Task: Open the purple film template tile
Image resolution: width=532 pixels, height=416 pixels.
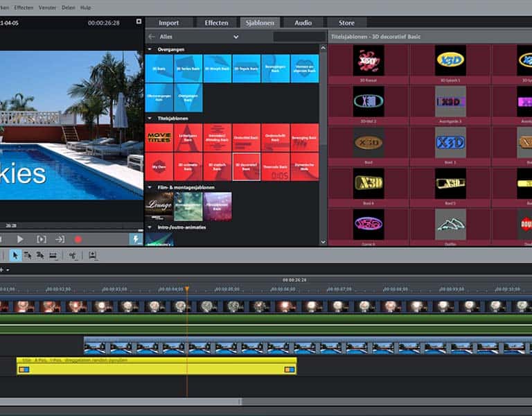Action: click(217, 207)
